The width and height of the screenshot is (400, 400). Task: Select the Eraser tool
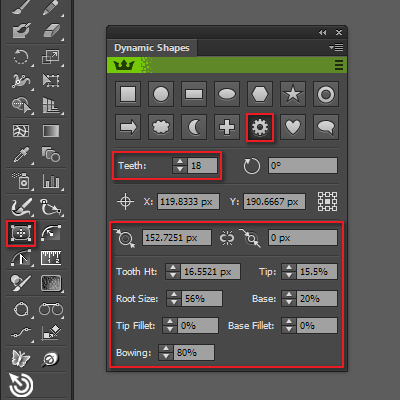[51, 31]
